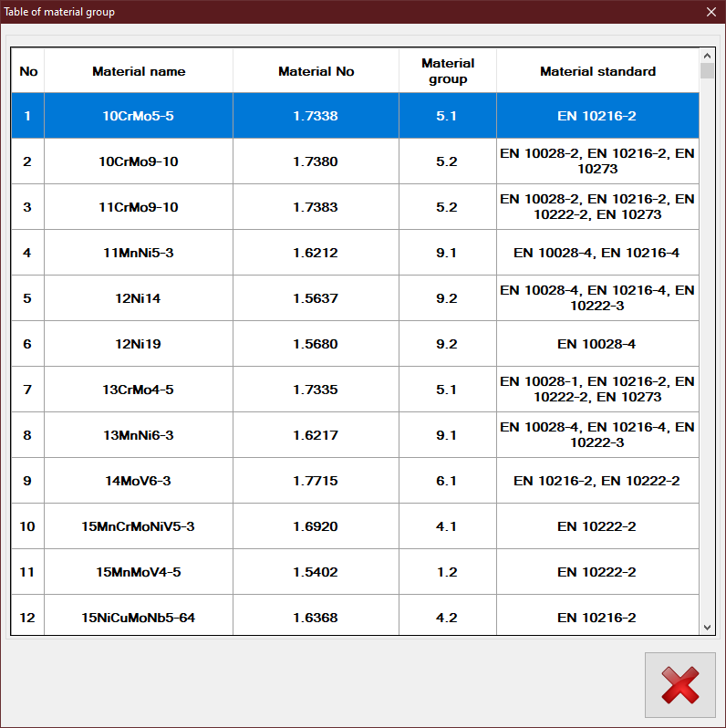Click the vertical scrollbar thumb
726x728 pixels.
pyautogui.click(x=706, y=71)
